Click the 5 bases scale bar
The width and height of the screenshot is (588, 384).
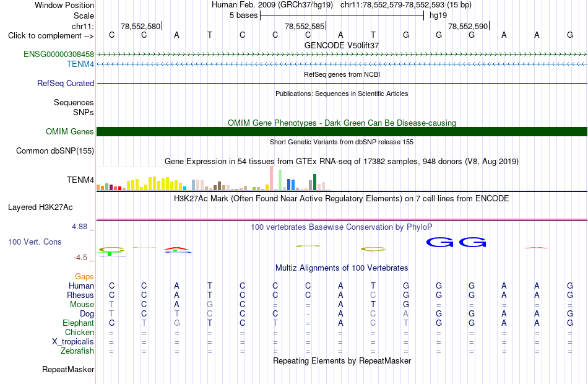(x=342, y=15)
